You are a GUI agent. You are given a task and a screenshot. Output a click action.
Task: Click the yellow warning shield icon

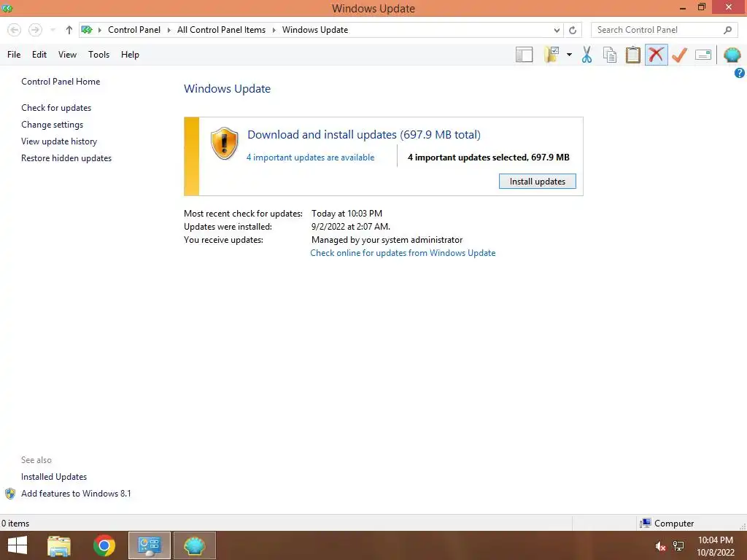224,144
